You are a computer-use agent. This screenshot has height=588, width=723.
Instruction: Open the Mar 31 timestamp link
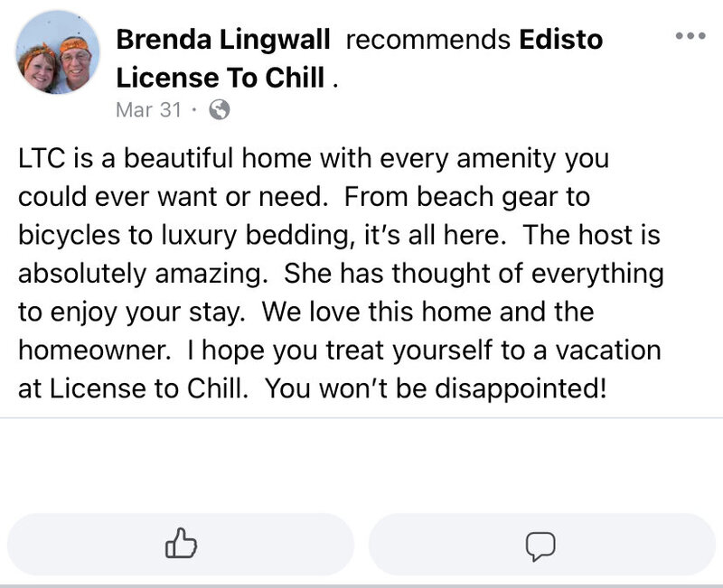[148, 109]
